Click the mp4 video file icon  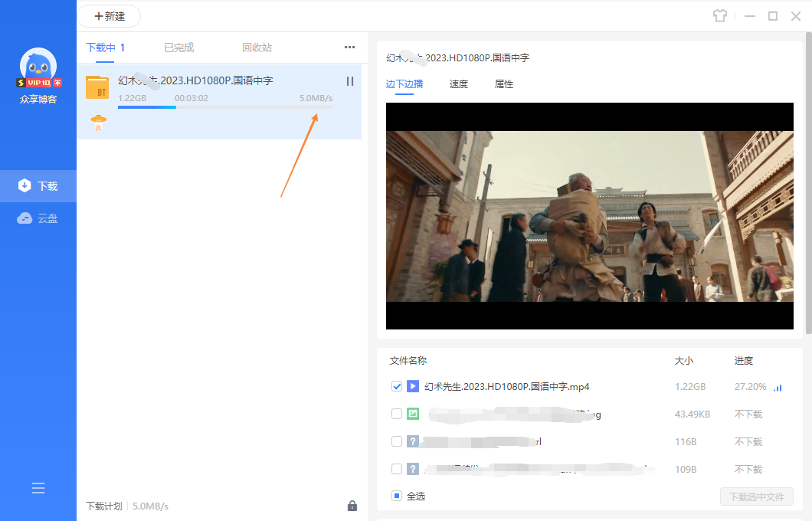(413, 386)
